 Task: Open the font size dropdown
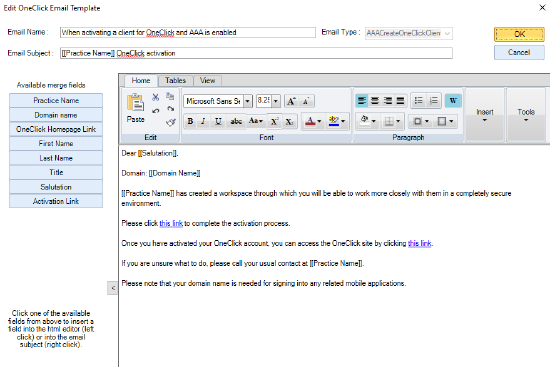tap(276, 101)
